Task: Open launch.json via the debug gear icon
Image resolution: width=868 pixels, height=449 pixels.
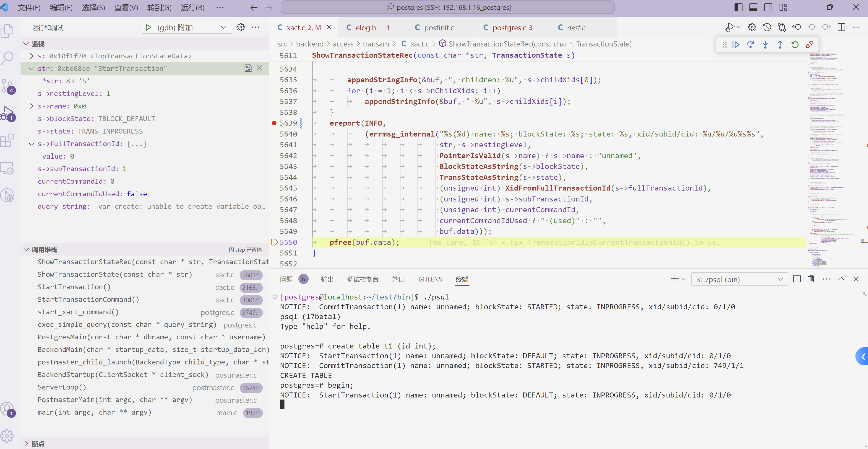Action: point(241,27)
